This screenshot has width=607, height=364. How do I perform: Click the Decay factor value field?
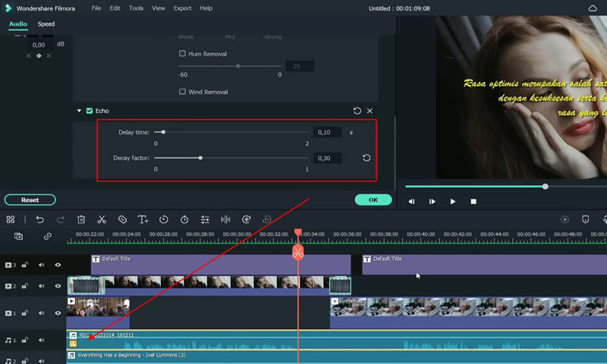pos(327,158)
